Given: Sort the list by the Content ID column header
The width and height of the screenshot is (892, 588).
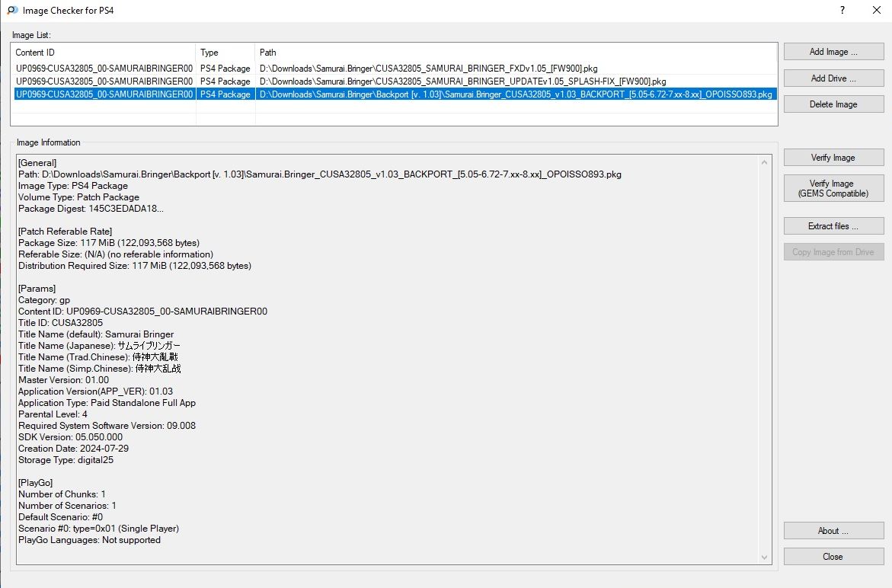Looking at the screenshot, I should click(104, 53).
